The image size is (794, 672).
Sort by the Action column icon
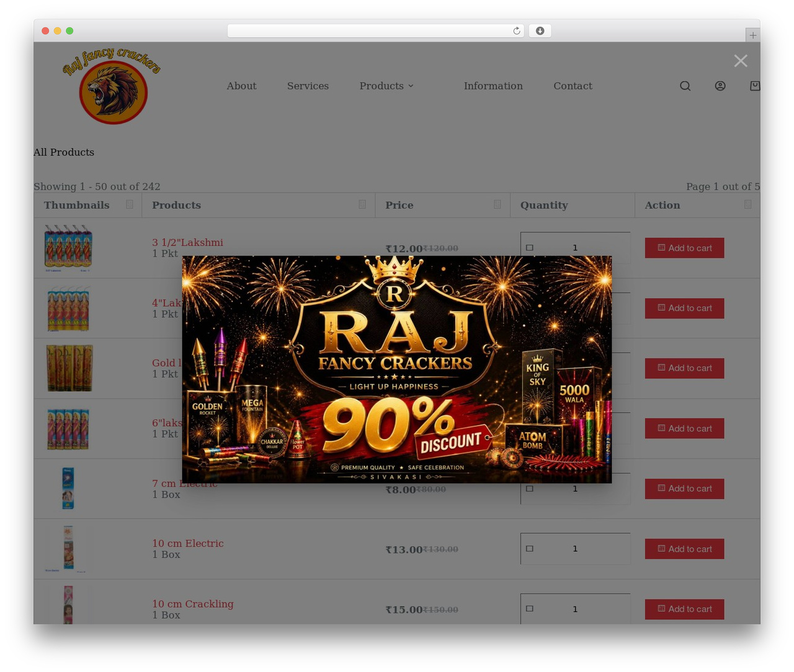point(747,204)
